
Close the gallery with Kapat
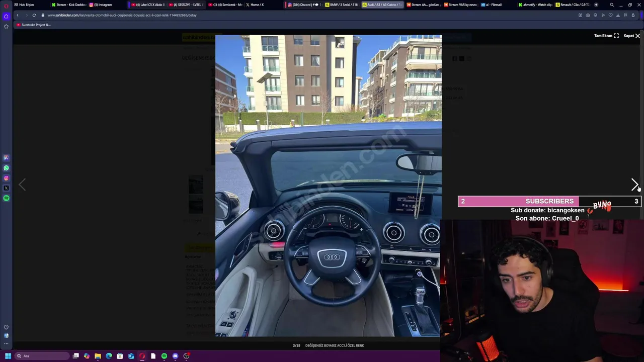point(632,36)
